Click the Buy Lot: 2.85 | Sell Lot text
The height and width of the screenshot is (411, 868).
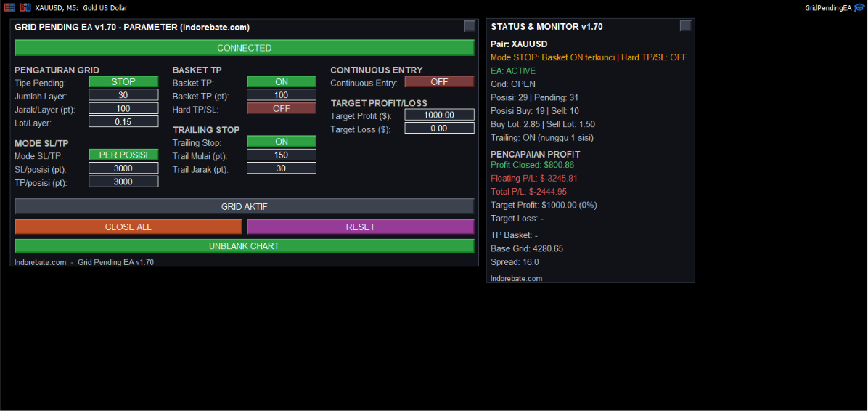pos(543,124)
